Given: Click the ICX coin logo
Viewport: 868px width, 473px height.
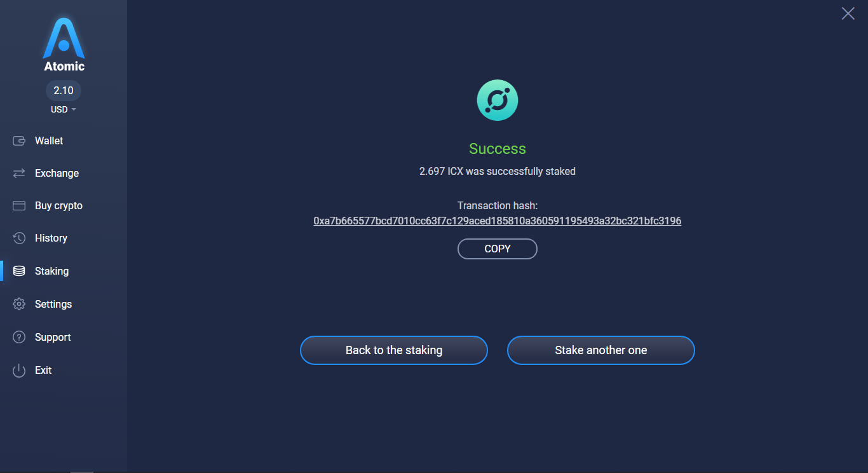Looking at the screenshot, I should 498,100.
